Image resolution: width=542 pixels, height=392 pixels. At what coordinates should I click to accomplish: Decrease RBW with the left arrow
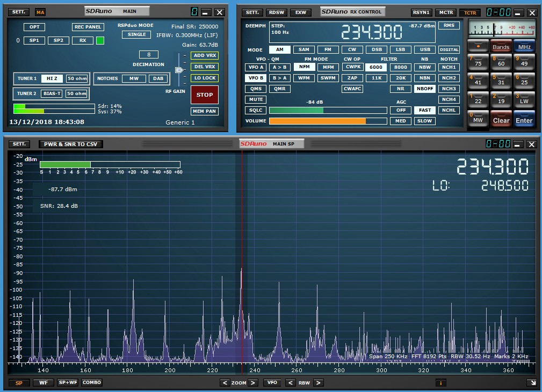(291, 383)
